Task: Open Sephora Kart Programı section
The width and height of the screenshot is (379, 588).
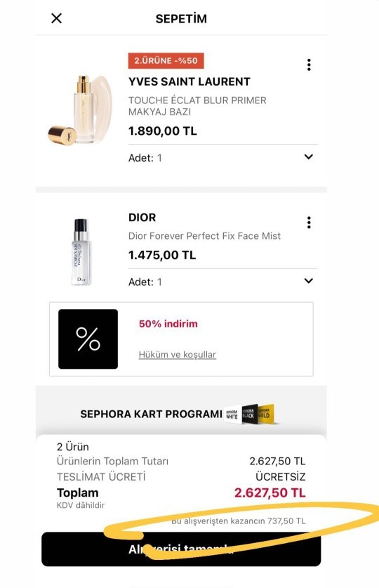Action: click(x=181, y=414)
